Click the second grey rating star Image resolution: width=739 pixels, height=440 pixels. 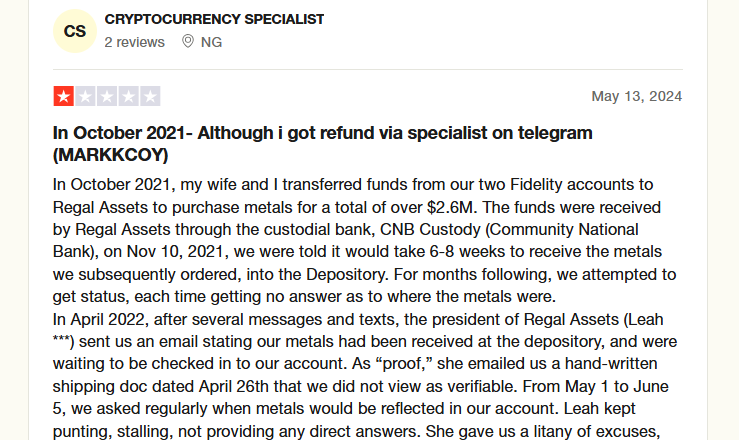[85, 96]
